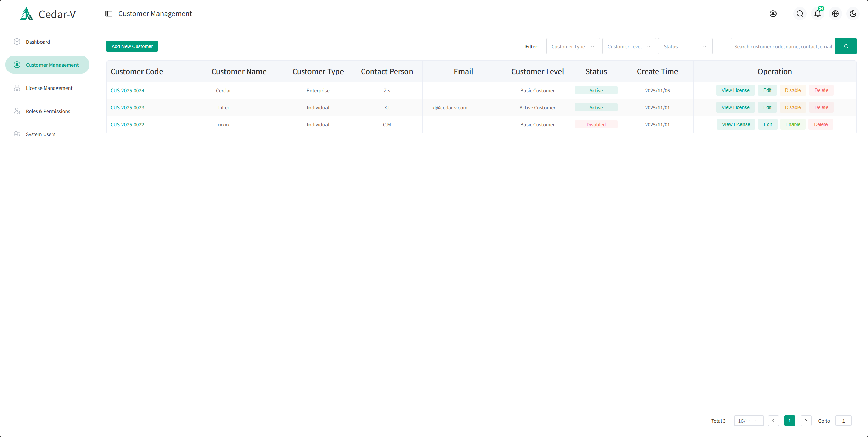View License for customer Cerdar
868x437 pixels.
[x=735, y=90]
